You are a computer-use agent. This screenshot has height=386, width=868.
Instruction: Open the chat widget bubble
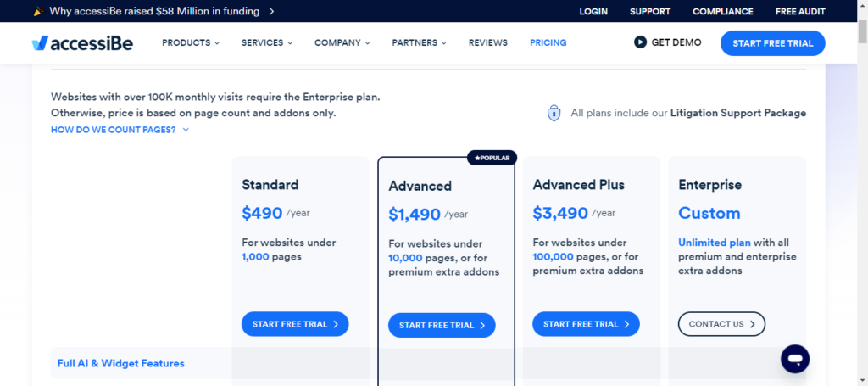coord(794,358)
